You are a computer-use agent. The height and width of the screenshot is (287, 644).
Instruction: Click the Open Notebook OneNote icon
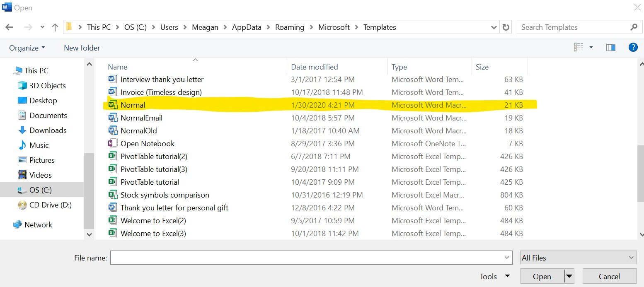(113, 144)
